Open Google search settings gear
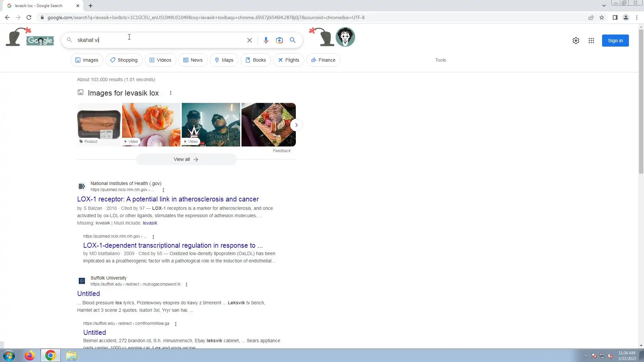Viewport: 644px width, 362px height. coord(576,41)
